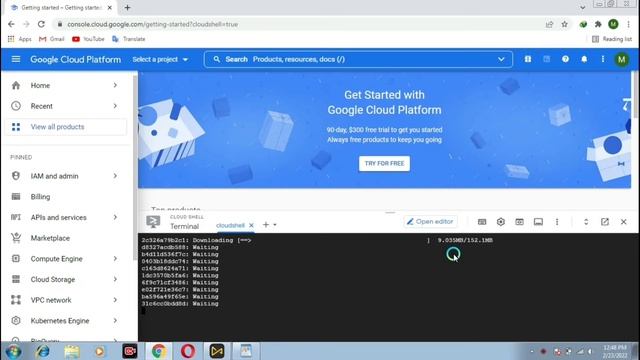
Task: Open the Reading list
Action: tap(612, 39)
